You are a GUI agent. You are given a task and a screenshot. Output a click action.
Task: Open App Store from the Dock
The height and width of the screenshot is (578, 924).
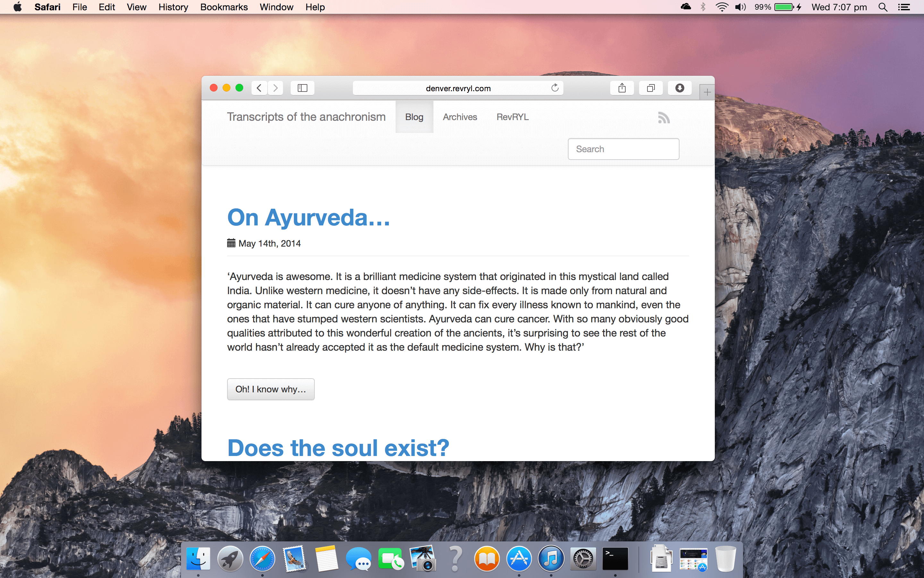tap(519, 559)
